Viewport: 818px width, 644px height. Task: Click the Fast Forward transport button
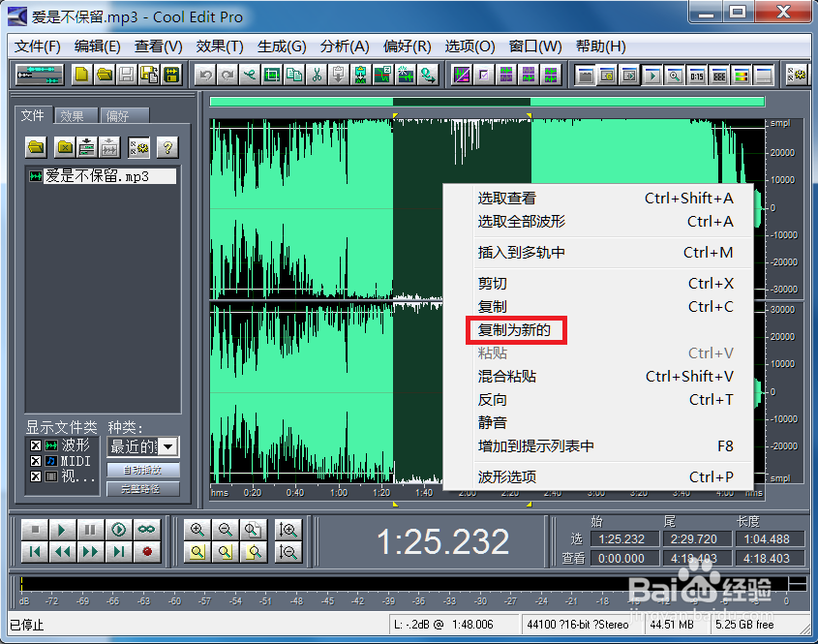pyautogui.click(x=90, y=552)
